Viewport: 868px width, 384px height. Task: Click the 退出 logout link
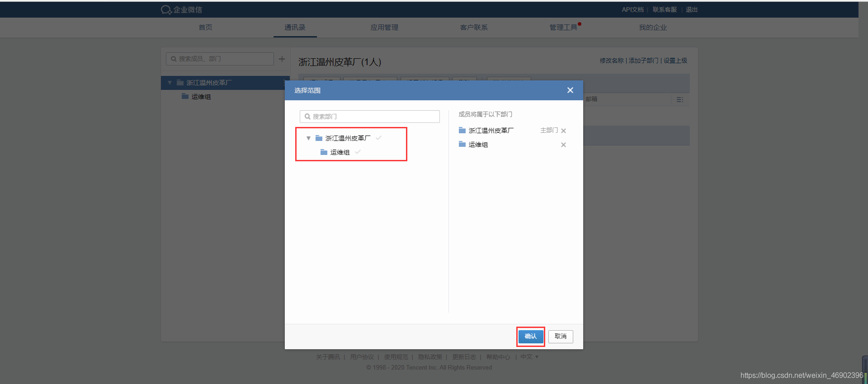point(692,9)
